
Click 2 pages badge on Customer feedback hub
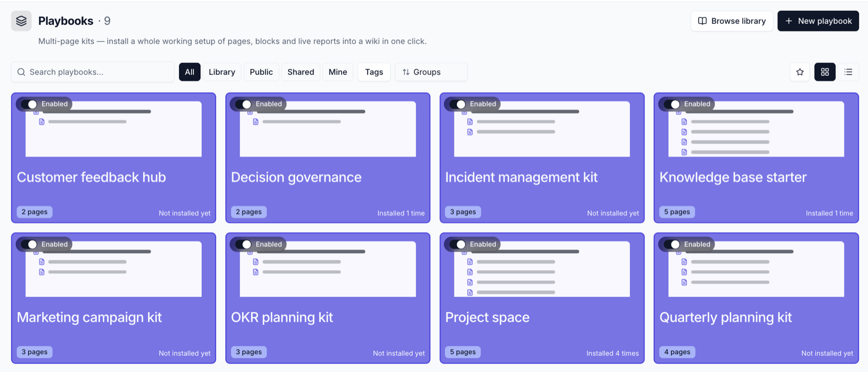point(35,212)
